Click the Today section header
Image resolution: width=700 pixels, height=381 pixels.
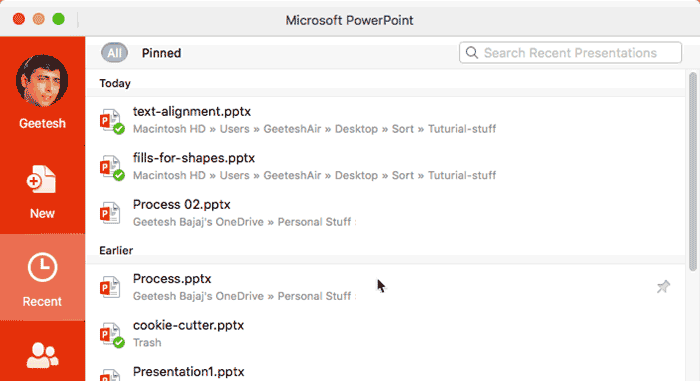(x=115, y=84)
